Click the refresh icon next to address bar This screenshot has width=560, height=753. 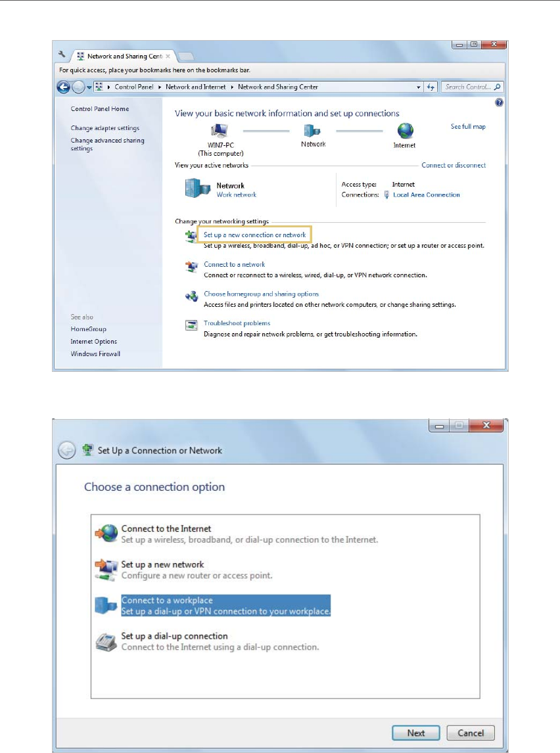pos(431,87)
